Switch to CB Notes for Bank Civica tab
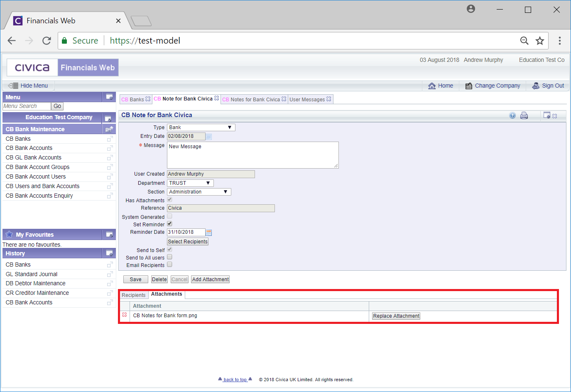The height and width of the screenshot is (392, 571). pos(251,100)
